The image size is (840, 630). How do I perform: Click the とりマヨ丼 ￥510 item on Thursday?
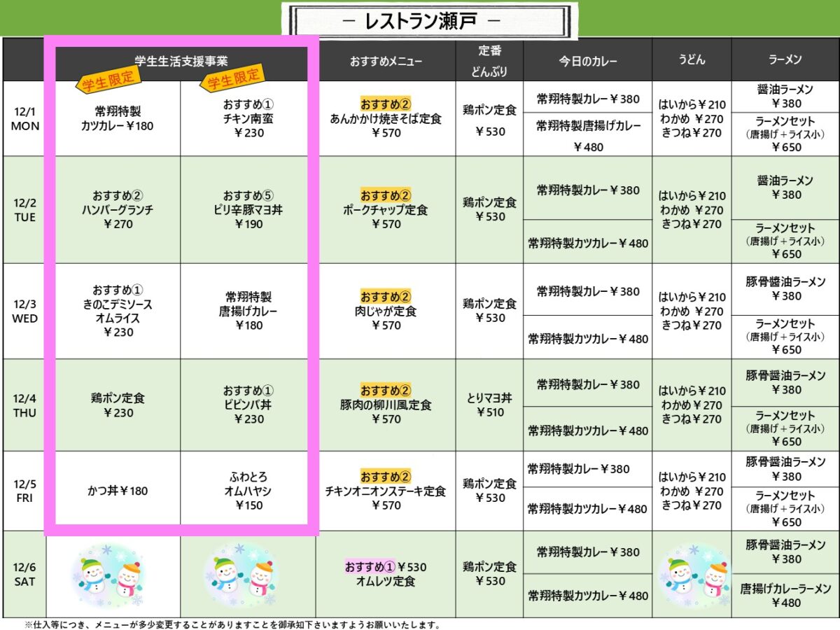coord(489,405)
